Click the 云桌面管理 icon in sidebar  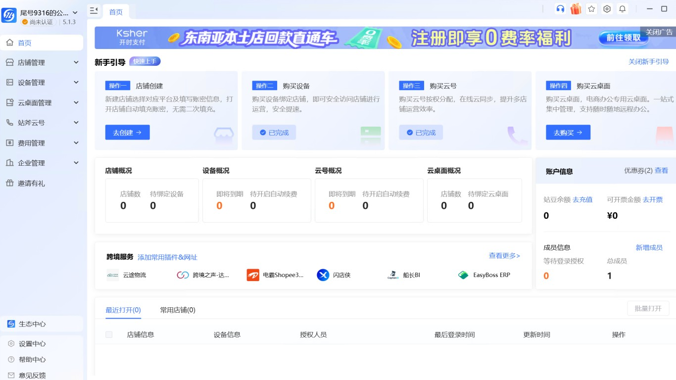click(x=9, y=103)
